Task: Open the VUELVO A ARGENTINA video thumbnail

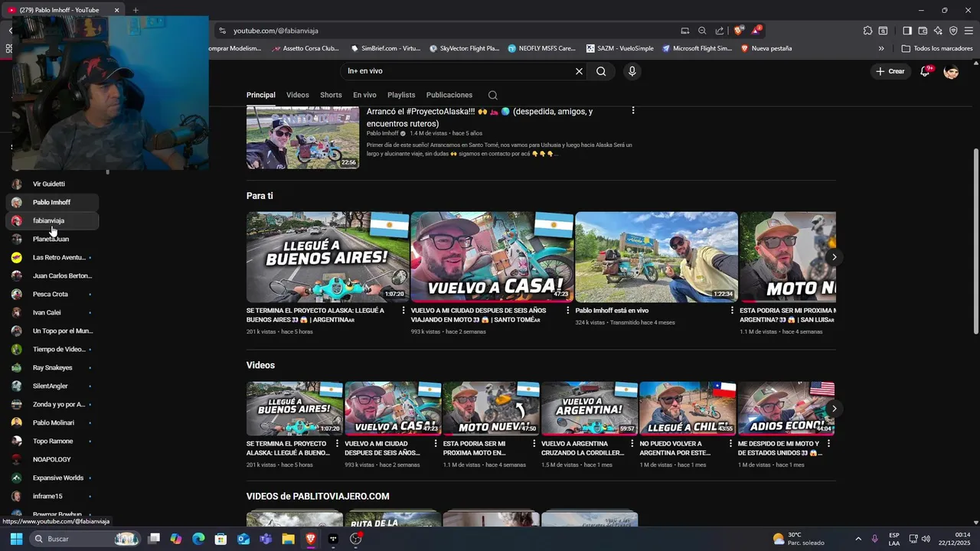Action: [x=590, y=409]
